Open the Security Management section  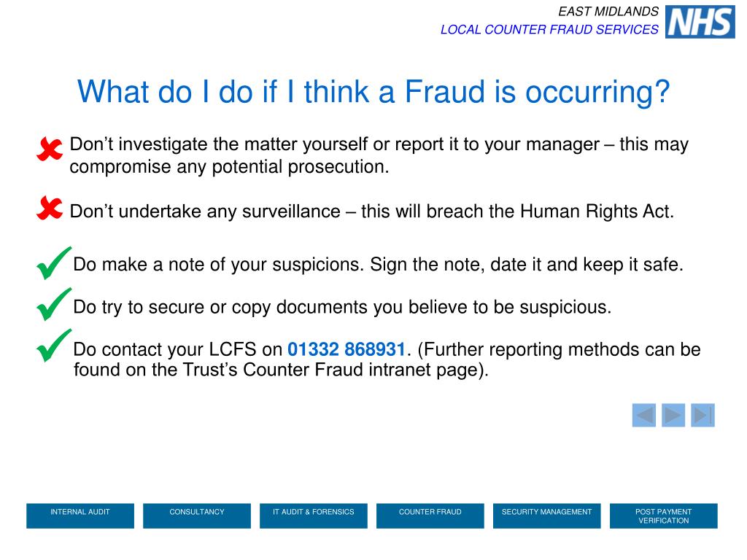point(547,516)
